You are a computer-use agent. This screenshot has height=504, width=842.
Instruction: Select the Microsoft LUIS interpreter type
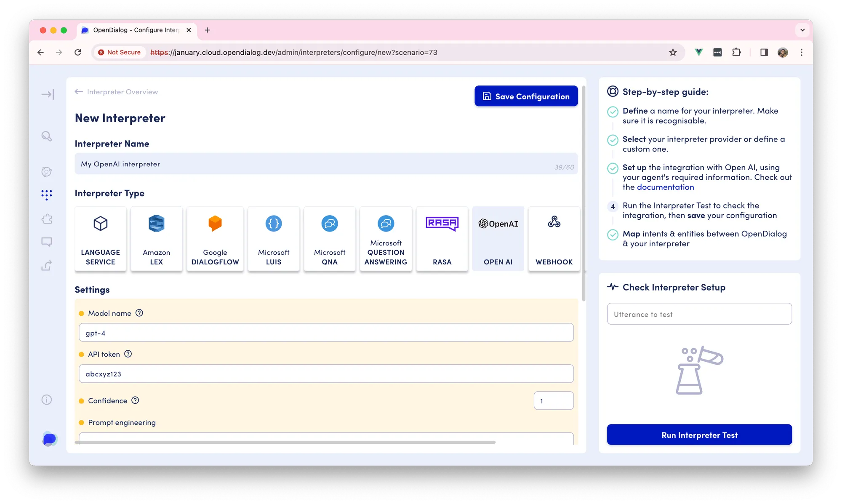[274, 239]
